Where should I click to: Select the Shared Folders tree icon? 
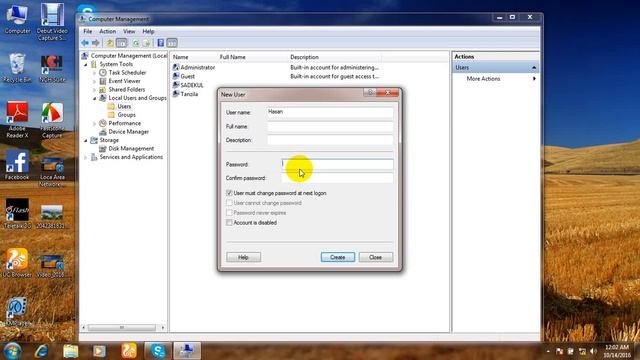click(x=103, y=89)
